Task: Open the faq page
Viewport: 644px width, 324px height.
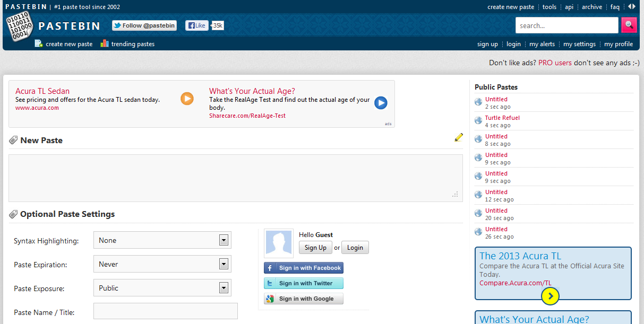Action: (x=615, y=7)
